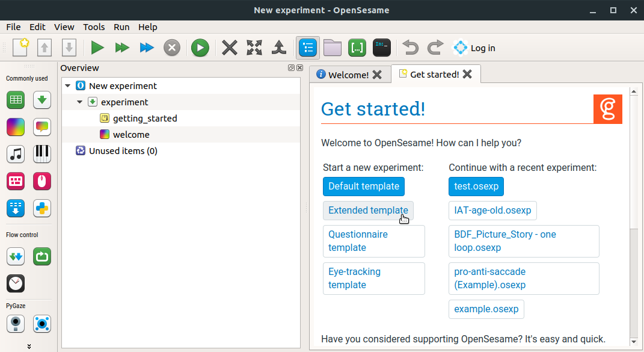This screenshot has height=352, width=644.
Task: Select the advanced delay clock icon
Action: (x=16, y=283)
